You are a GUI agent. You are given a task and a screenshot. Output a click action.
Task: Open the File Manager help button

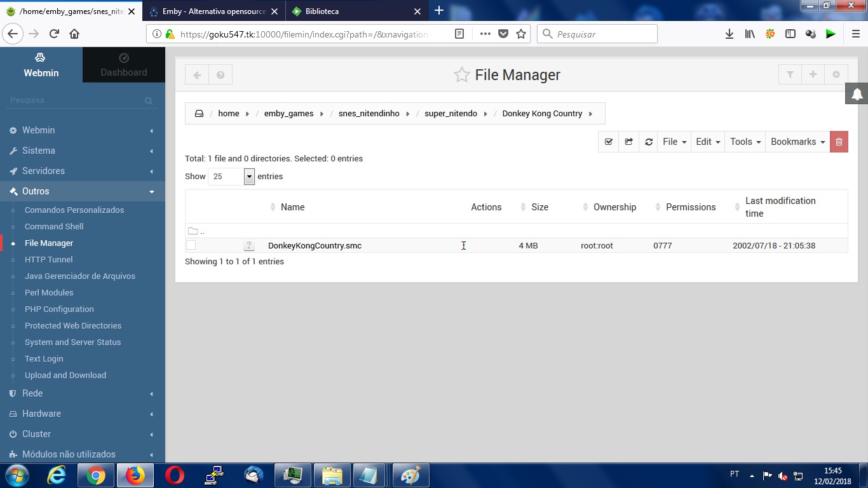(220, 75)
